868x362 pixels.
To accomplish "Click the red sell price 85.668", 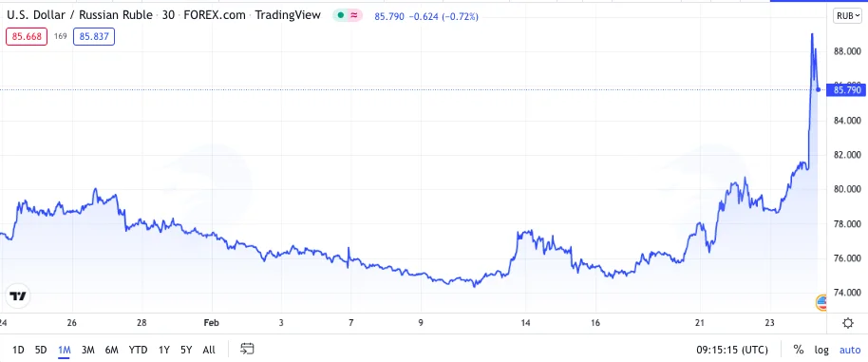I will coord(27,36).
